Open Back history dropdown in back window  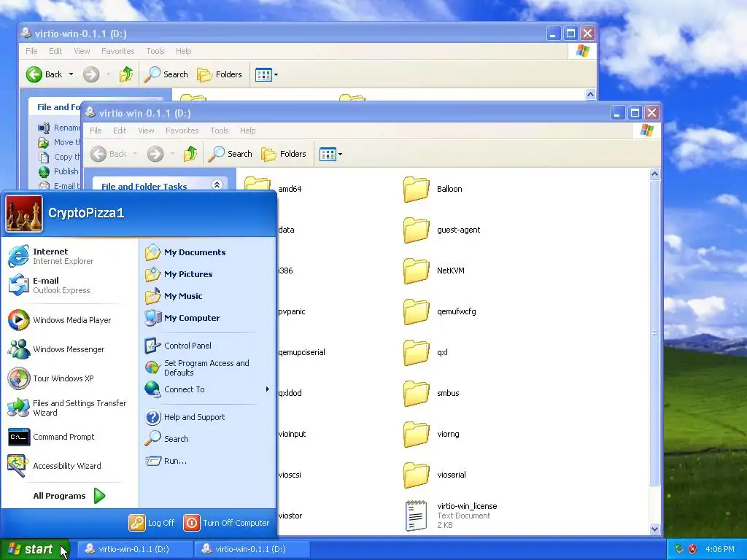71,75
